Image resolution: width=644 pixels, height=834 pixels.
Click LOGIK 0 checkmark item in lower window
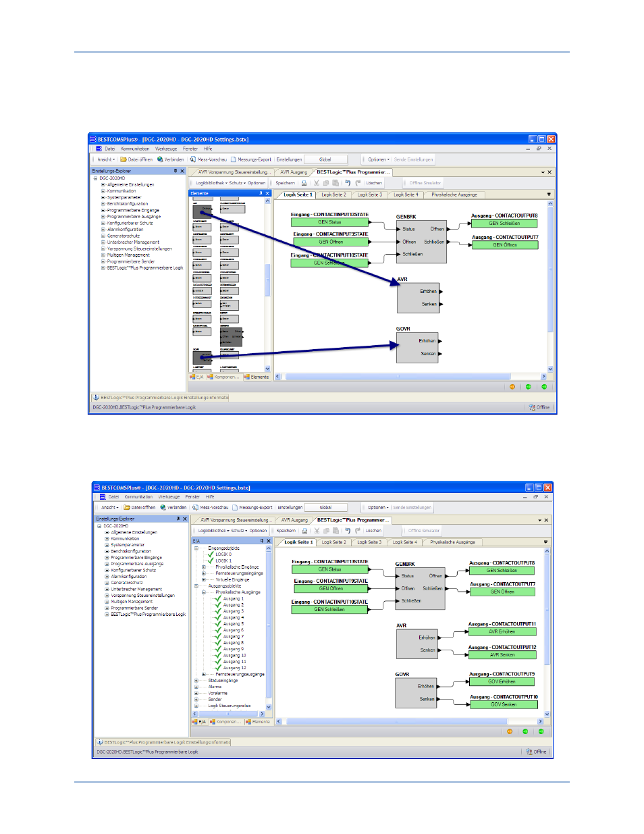coord(219,554)
